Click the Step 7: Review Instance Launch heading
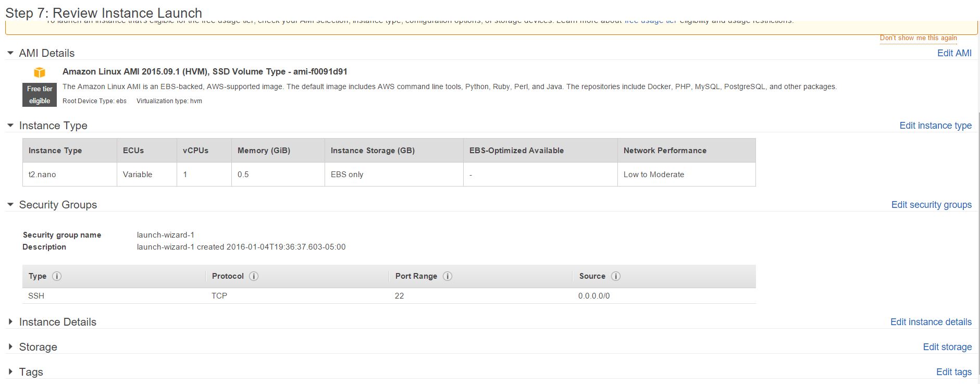The height and width of the screenshot is (384, 980). coord(104,13)
